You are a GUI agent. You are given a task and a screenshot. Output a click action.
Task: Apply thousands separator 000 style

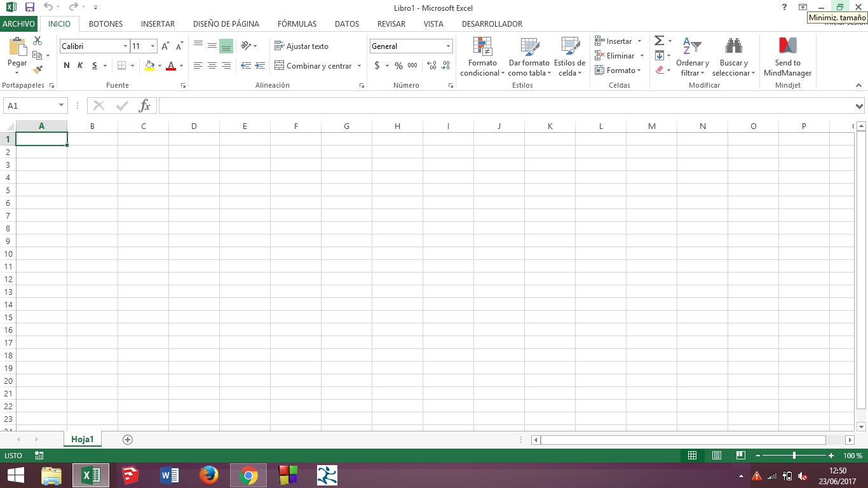[412, 65]
